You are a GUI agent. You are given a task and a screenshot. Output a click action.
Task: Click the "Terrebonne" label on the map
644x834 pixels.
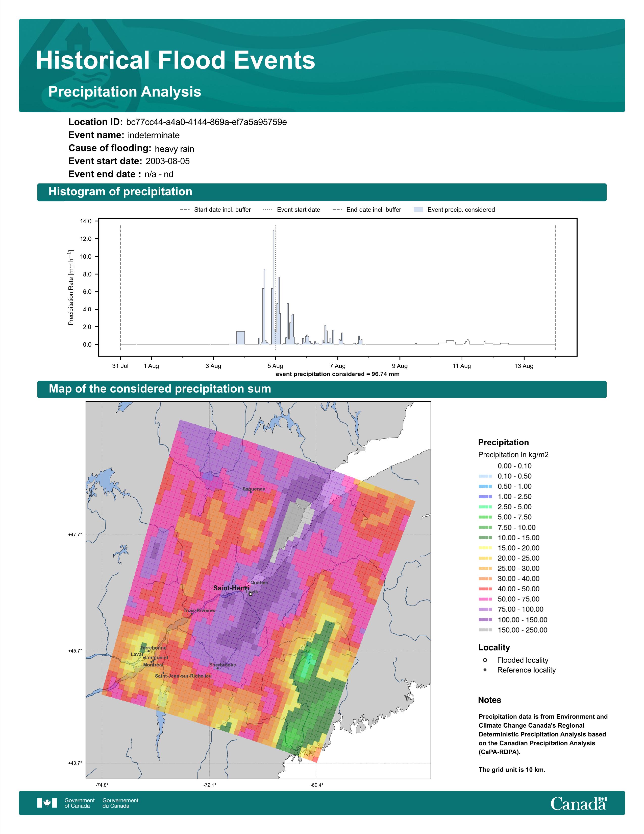click(x=153, y=648)
